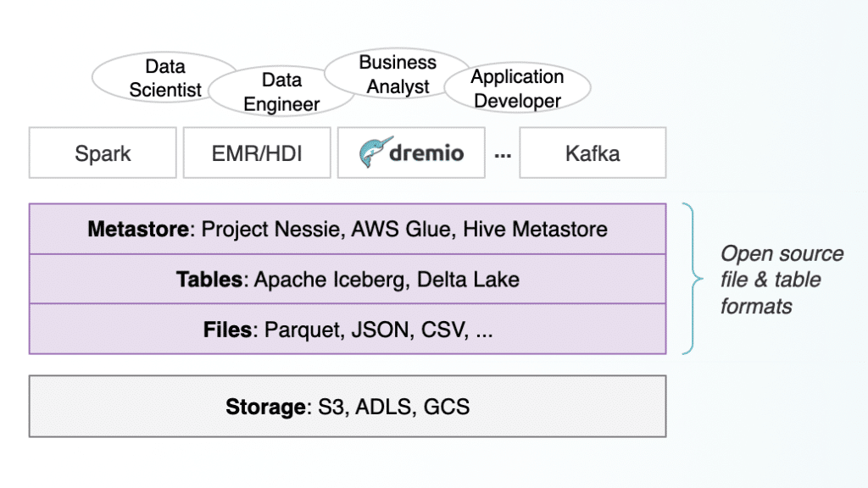This screenshot has width=868, height=488.
Task: Select the Application Developer ellipse
Action: 518,88
